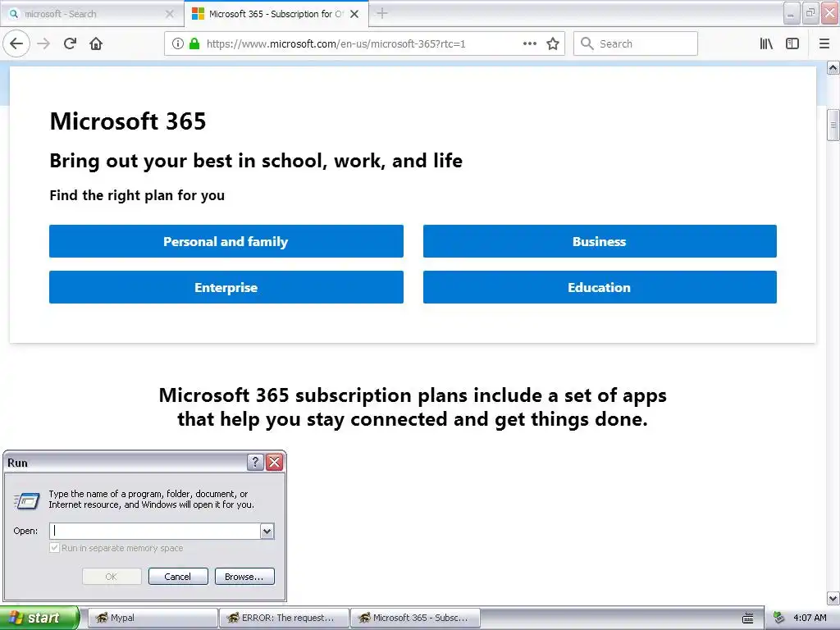
Task: Close the Run dialog with red X
Action: tap(274, 462)
